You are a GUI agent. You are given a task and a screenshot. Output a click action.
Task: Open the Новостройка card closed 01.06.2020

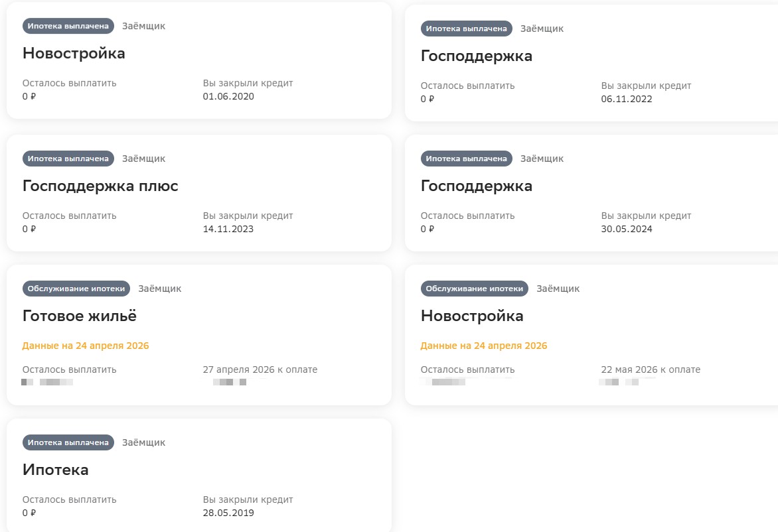tap(199, 60)
